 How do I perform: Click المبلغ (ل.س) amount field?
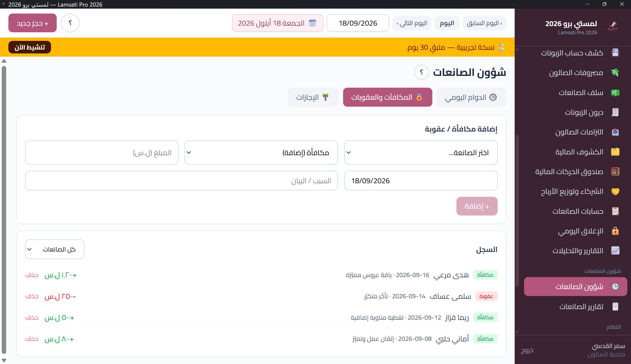pos(102,152)
